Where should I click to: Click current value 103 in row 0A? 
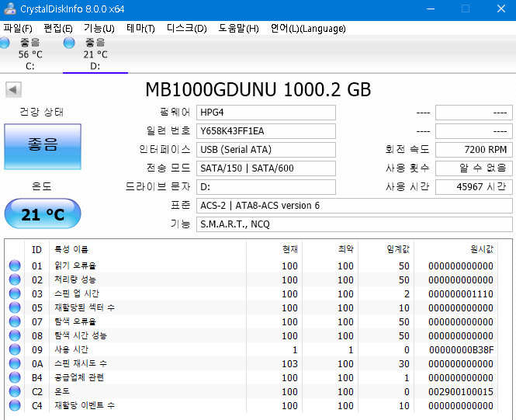tap(290, 363)
